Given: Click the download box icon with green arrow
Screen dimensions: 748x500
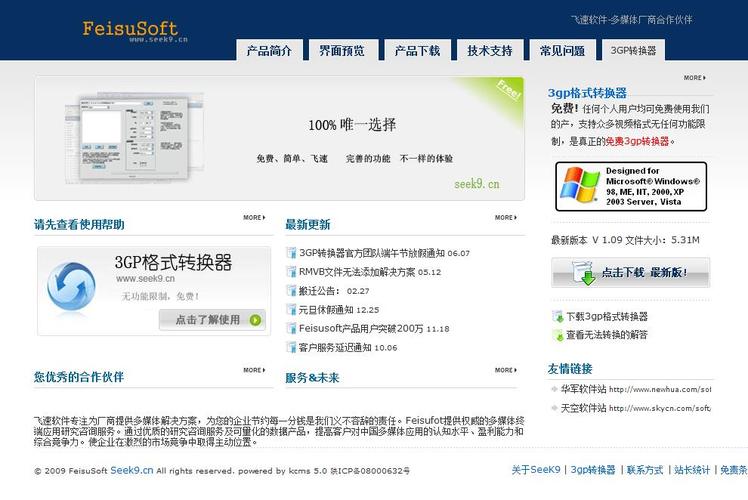Looking at the screenshot, I should coord(584,272).
